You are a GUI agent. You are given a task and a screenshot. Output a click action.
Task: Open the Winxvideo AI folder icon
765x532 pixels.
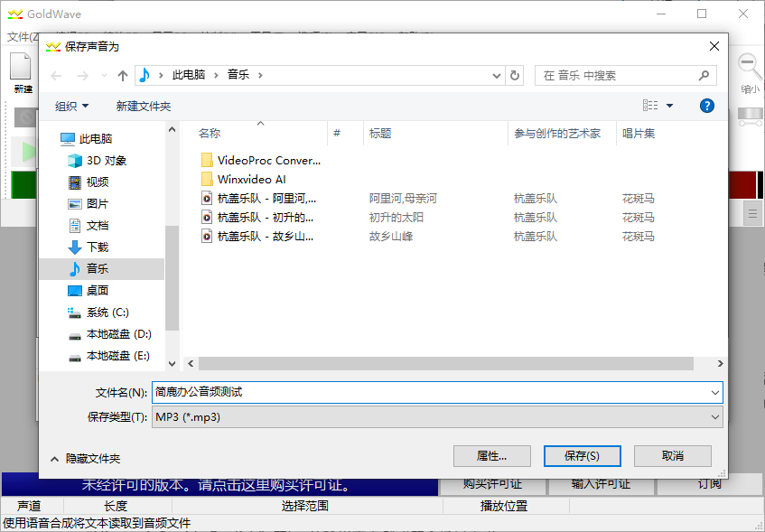(x=206, y=178)
